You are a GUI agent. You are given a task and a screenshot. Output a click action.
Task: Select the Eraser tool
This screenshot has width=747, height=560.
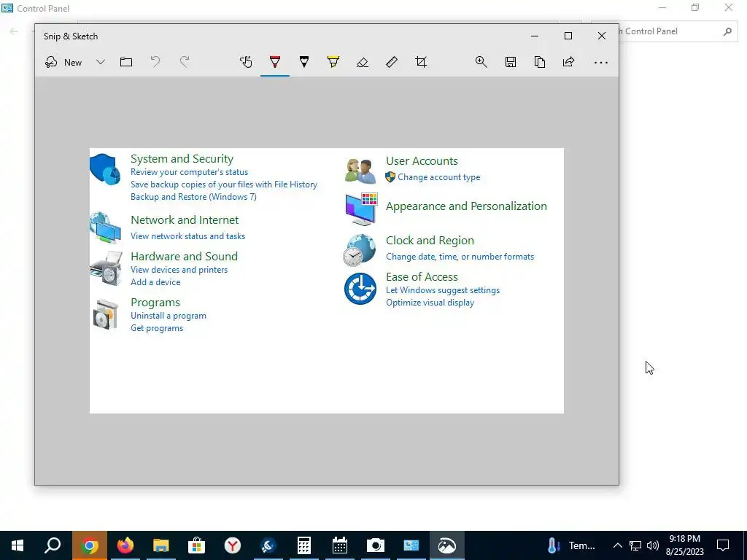click(363, 63)
